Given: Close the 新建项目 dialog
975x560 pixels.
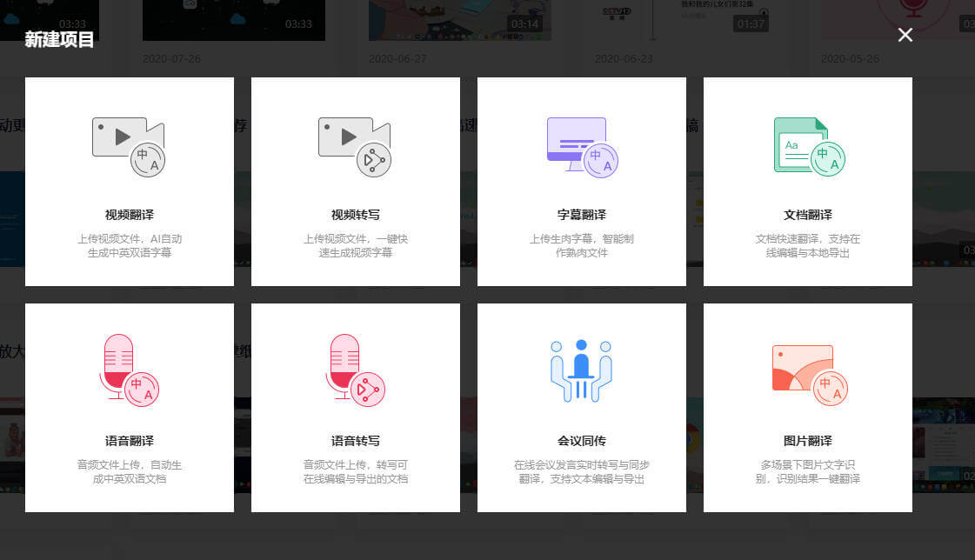Looking at the screenshot, I should click(x=905, y=35).
